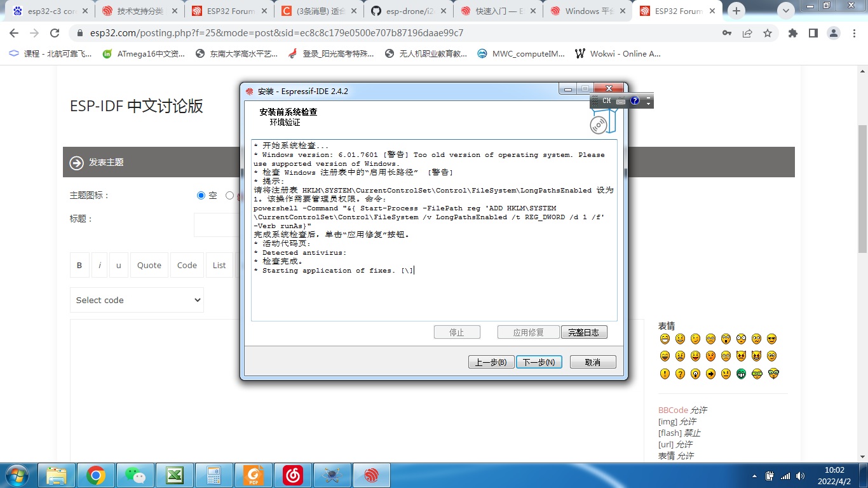Open the soft keyboard on language bar
The image size is (868, 488).
(x=621, y=101)
